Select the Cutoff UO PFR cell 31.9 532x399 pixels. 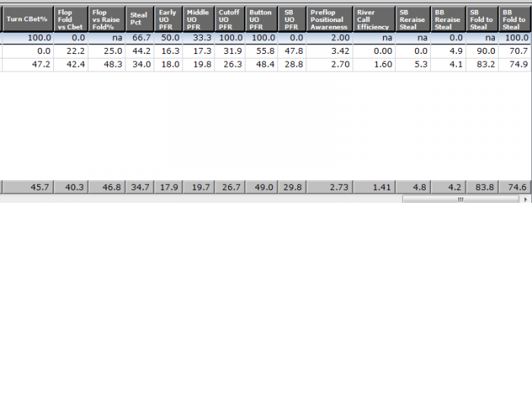[230, 51]
